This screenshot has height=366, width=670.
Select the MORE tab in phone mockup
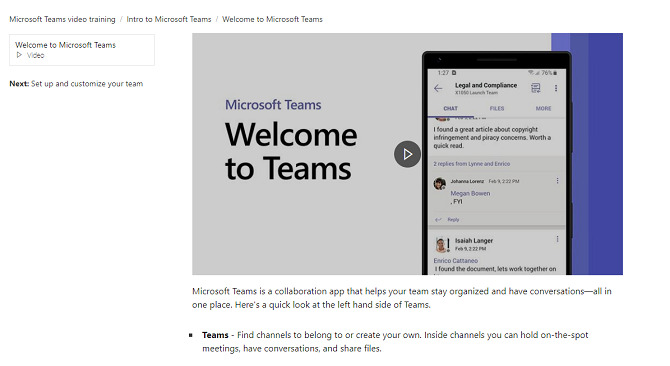[x=544, y=108]
